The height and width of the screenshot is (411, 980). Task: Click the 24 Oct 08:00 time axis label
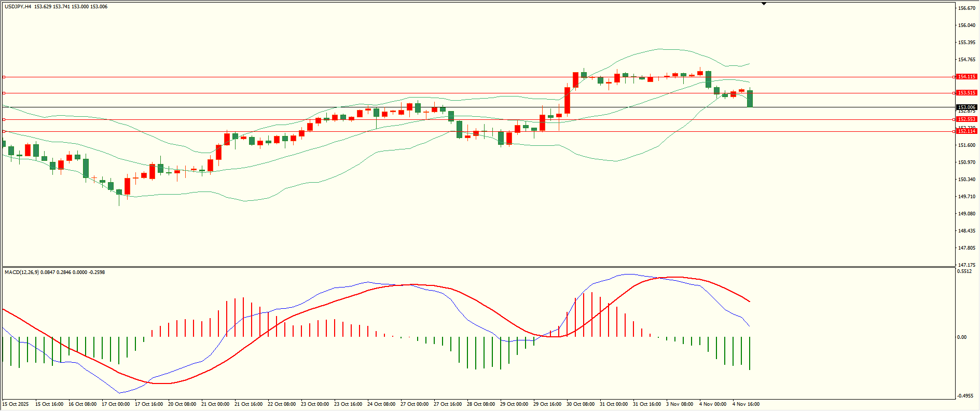pyautogui.click(x=381, y=404)
